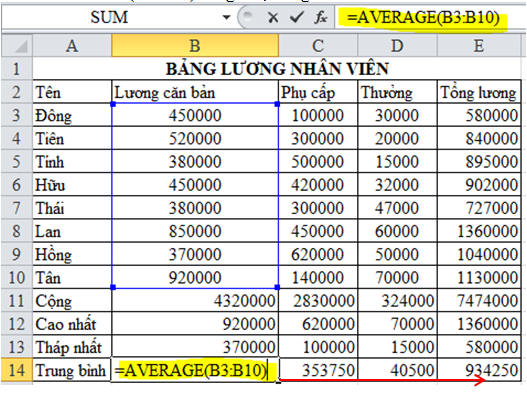Click Lan's total salary 1360000 in row 8
This screenshot has height=393, width=527.
click(479, 231)
